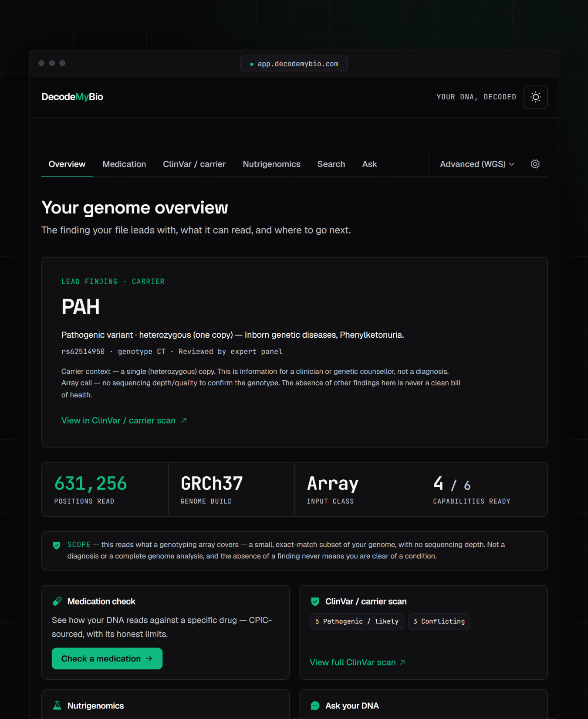Click the pill icon on Medication check card
This screenshot has height=719, width=588.
click(57, 601)
